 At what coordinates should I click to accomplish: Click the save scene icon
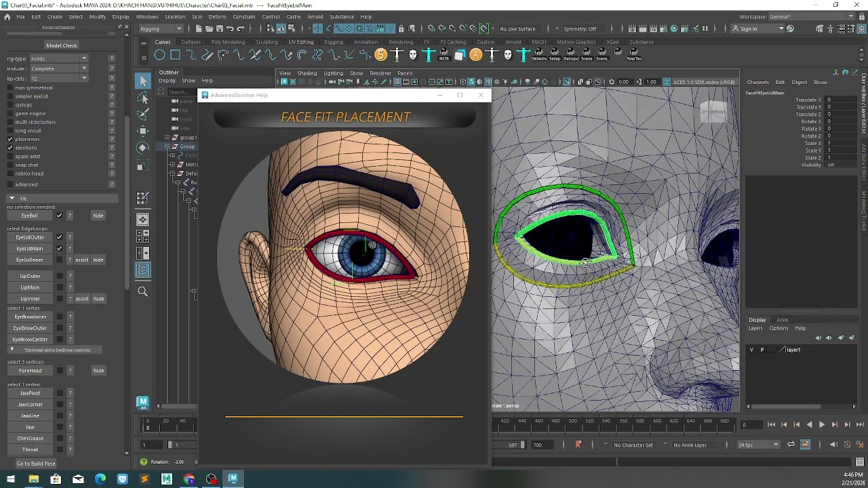click(x=220, y=28)
